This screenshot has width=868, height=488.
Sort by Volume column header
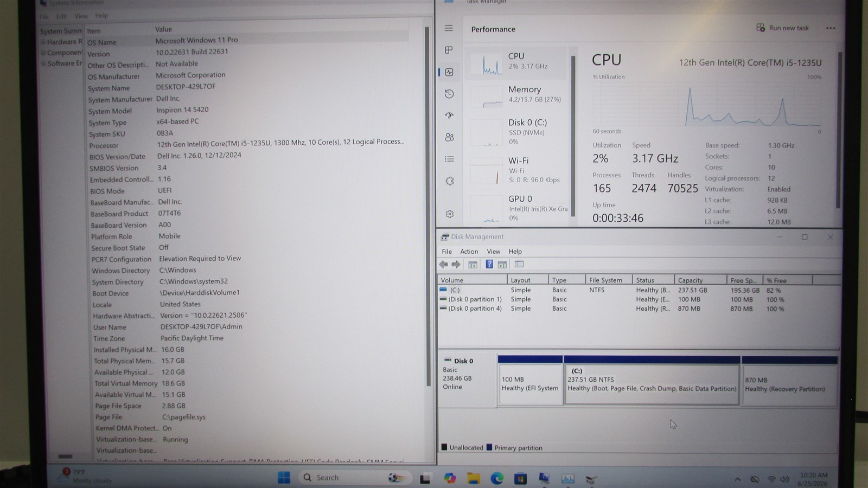pos(473,280)
